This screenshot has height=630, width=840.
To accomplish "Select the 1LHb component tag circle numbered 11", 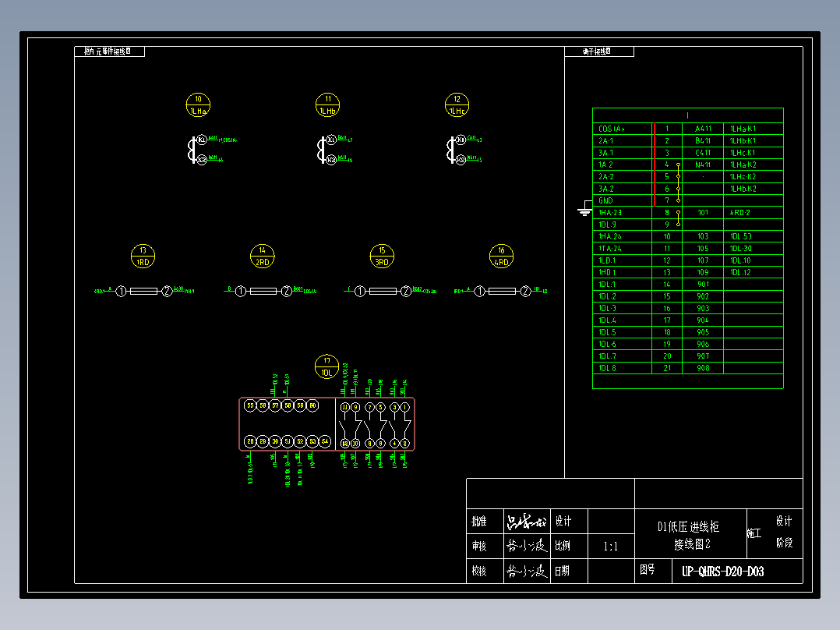I will (328, 104).
